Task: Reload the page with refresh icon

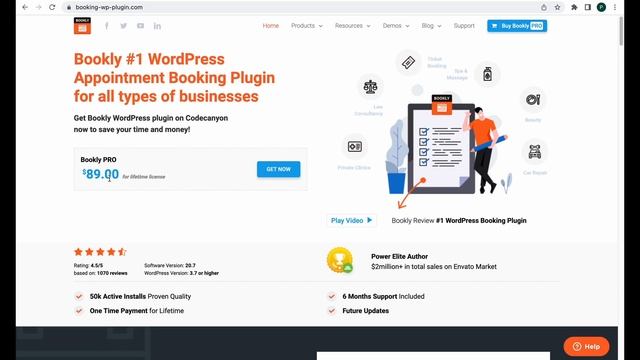Action: (52, 7)
